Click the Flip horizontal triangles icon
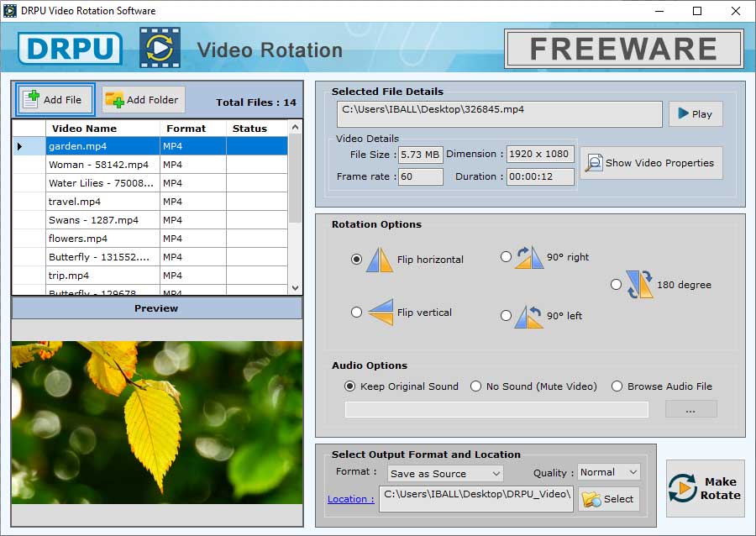Viewport: 756px width, 536px height. pos(380,260)
